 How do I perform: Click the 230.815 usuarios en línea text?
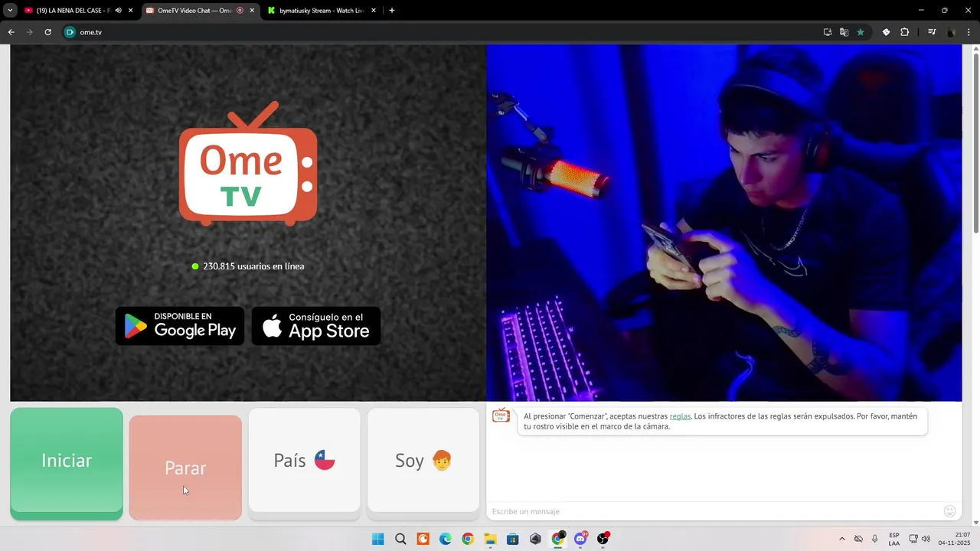253,266
